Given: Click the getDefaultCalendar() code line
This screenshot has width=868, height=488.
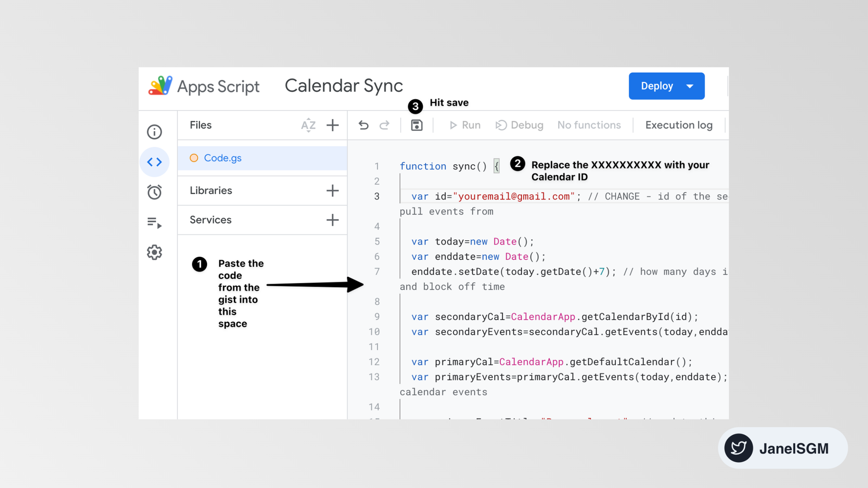Looking at the screenshot, I should (x=552, y=362).
